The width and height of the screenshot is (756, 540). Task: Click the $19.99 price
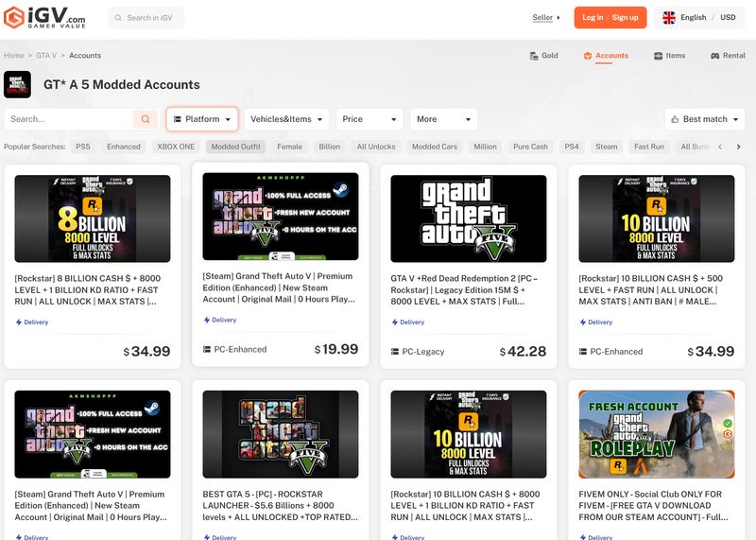[336, 349]
